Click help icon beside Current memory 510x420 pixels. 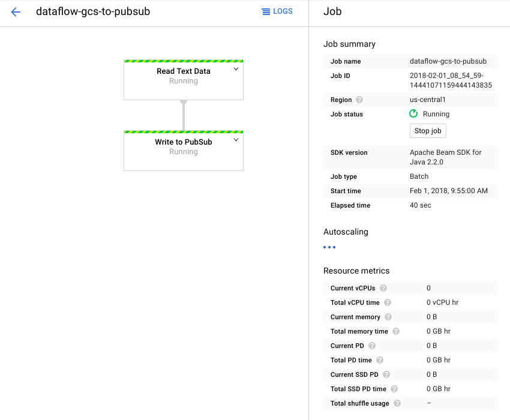click(388, 317)
